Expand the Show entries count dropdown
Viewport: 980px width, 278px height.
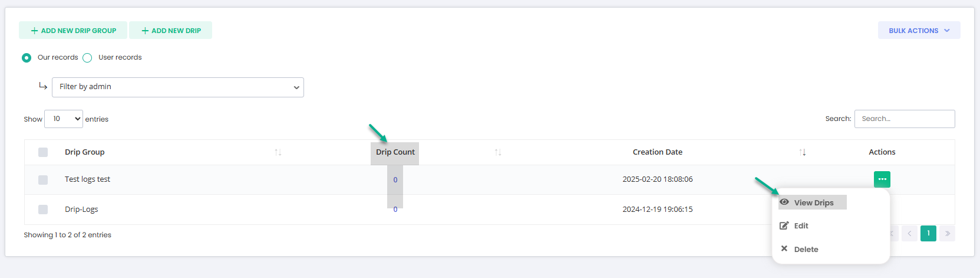click(x=64, y=119)
